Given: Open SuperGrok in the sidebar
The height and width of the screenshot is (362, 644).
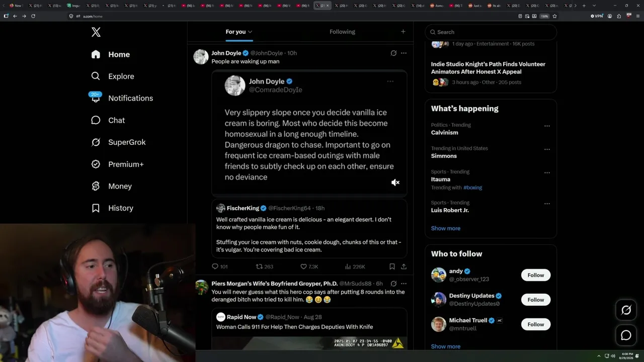Looking at the screenshot, I should (118, 142).
